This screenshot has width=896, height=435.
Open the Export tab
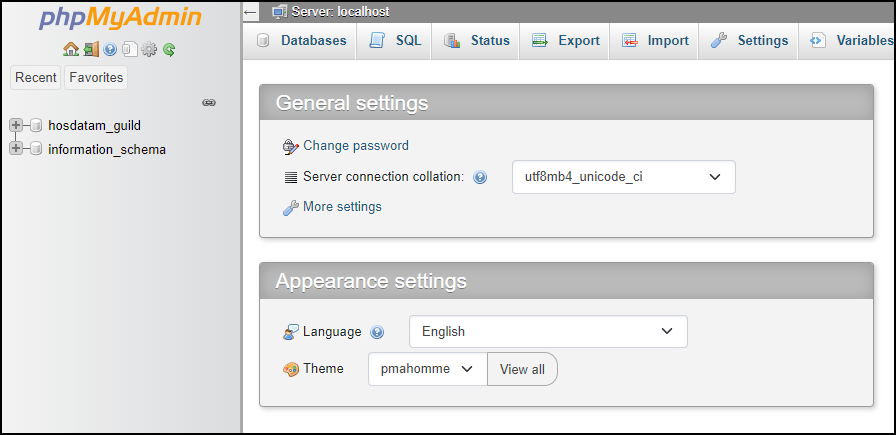(x=566, y=41)
